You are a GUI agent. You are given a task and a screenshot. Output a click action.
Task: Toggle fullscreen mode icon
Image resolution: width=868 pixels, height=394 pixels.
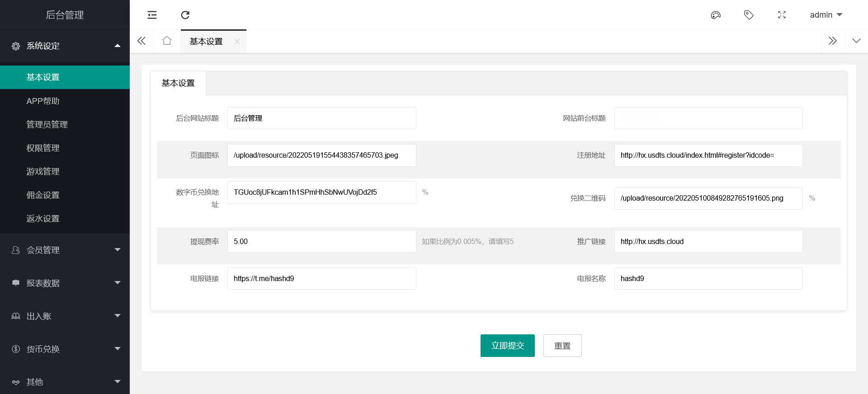coord(782,15)
